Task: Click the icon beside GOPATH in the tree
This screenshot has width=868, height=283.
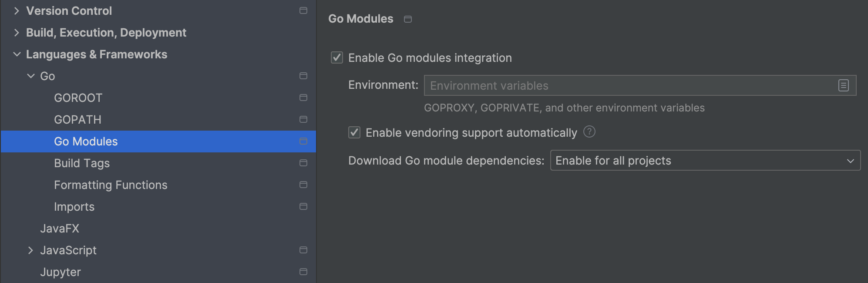Action: click(303, 119)
